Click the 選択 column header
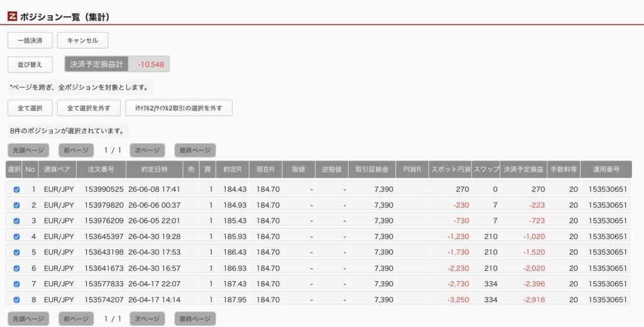The height and width of the screenshot is (327, 644). coord(14,169)
